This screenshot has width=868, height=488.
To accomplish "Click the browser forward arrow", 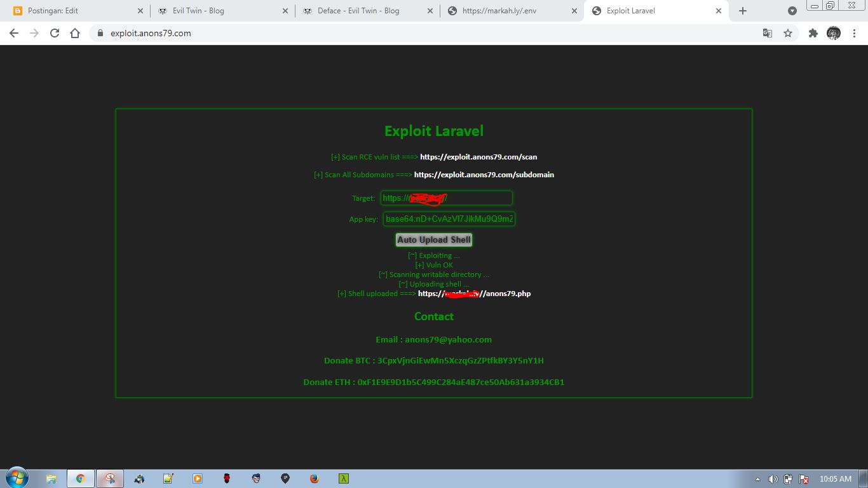I will click(34, 33).
